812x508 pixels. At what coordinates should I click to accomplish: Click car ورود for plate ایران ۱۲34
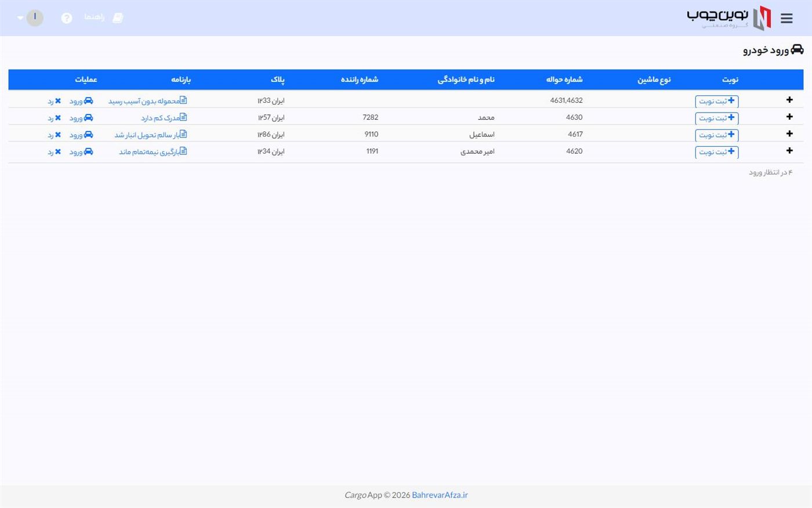[81, 152]
